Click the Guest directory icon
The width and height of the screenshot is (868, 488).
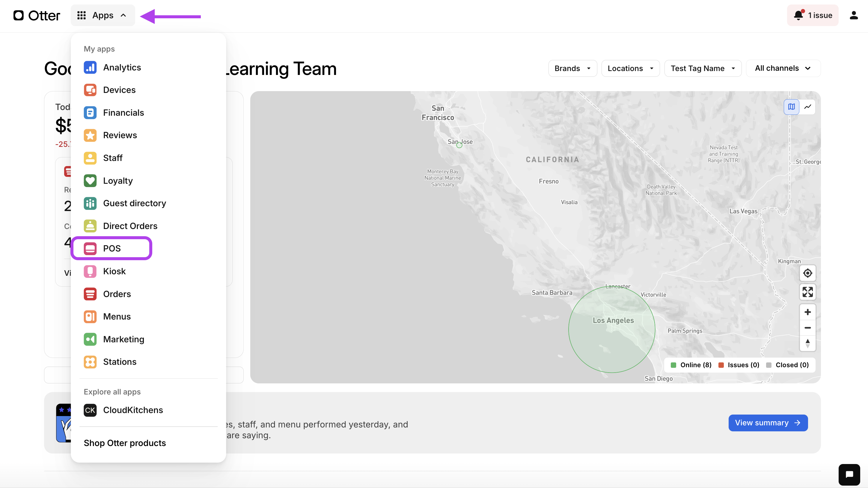tap(90, 203)
